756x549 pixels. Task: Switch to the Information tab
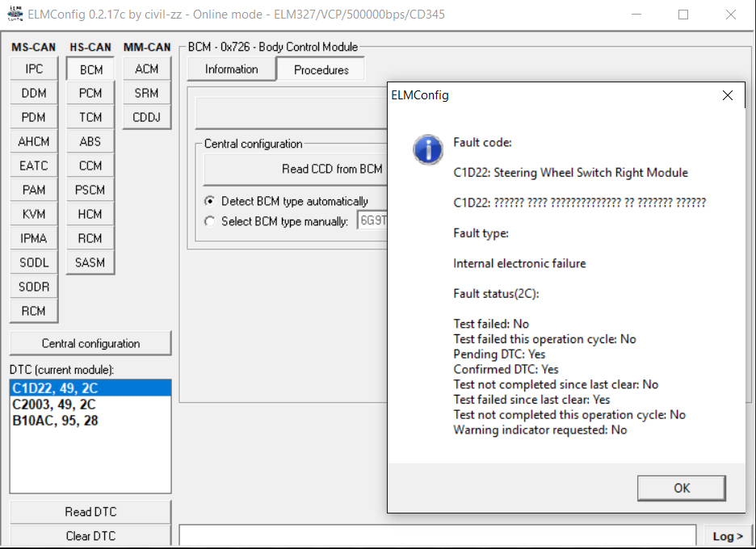coord(231,69)
